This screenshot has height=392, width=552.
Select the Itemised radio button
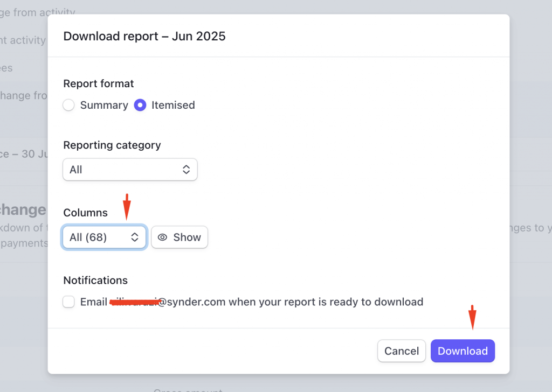coord(140,105)
